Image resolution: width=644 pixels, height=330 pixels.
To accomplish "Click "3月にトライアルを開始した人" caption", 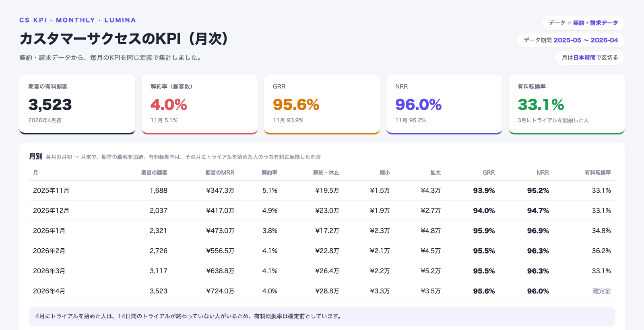I will (x=553, y=120).
